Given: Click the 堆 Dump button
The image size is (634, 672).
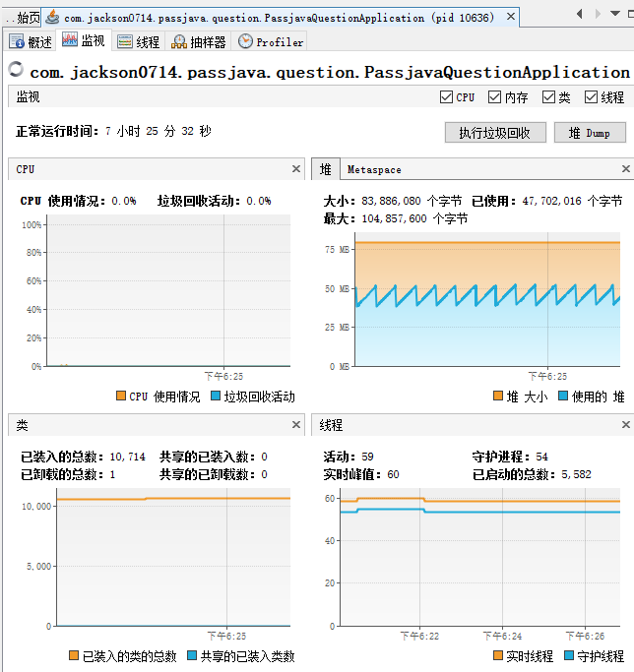Looking at the screenshot, I should click(590, 133).
